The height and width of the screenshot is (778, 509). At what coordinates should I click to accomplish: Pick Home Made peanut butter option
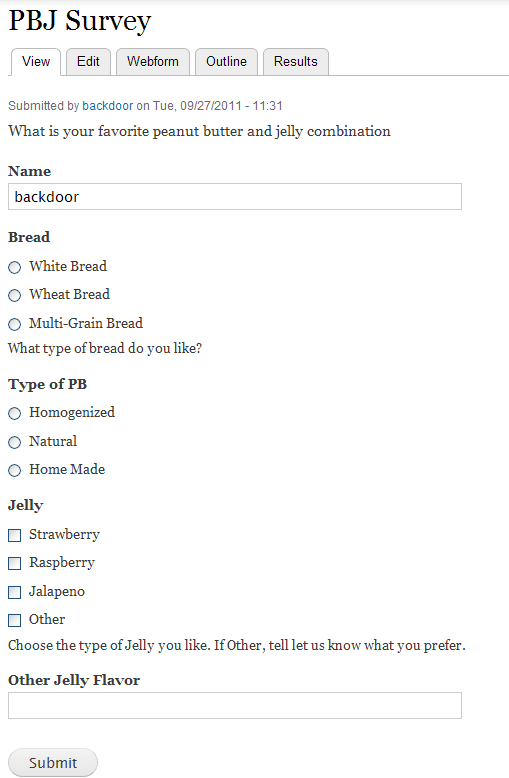[14, 470]
